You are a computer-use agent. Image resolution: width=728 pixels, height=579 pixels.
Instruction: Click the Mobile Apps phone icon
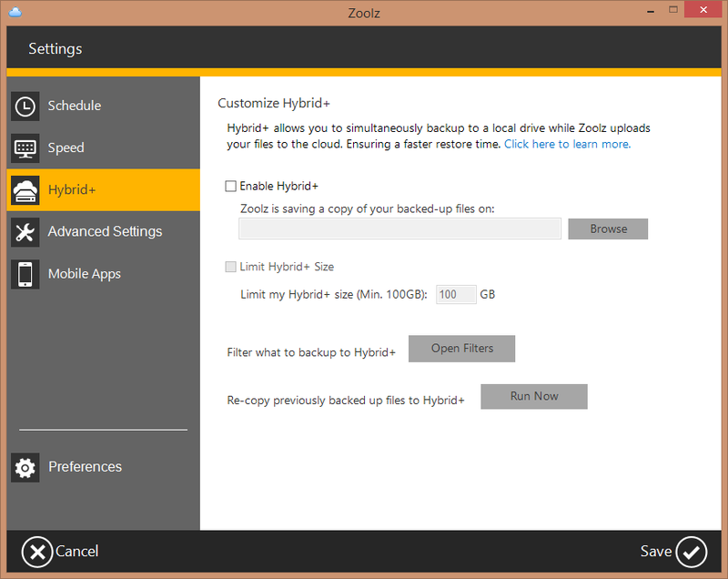[25, 274]
